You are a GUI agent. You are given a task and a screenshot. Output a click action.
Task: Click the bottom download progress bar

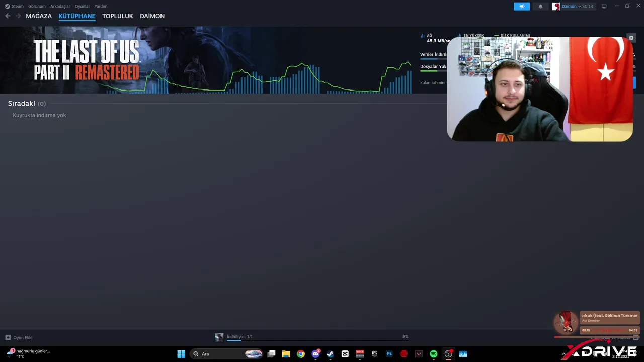[x=317, y=340]
